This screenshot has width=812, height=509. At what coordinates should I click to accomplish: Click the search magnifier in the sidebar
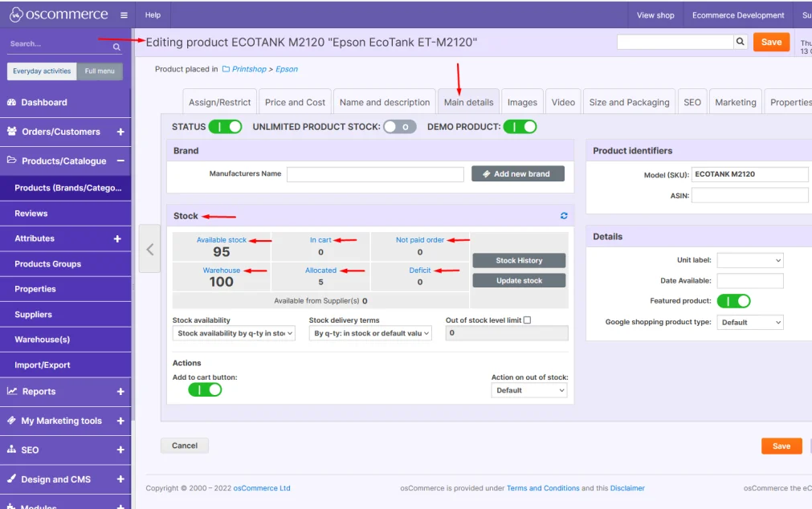(x=116, y=47)
